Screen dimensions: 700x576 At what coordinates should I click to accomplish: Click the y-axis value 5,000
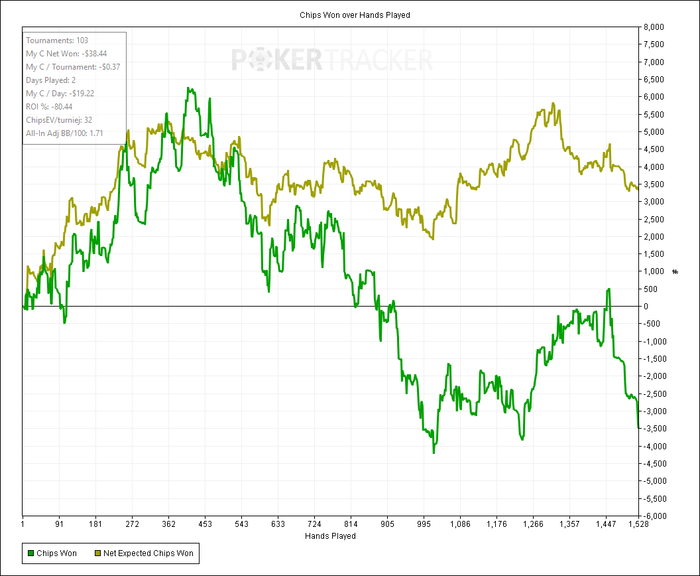[654, 132]
